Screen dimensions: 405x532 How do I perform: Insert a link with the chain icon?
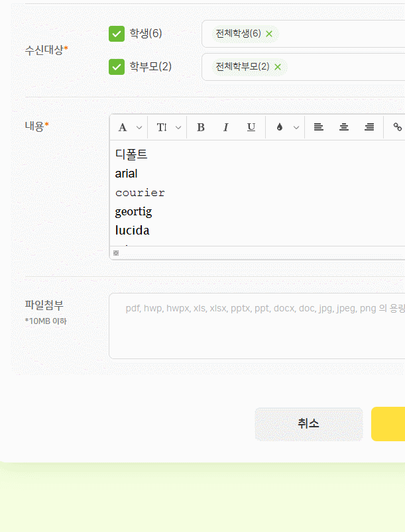[x=397, y=127]
